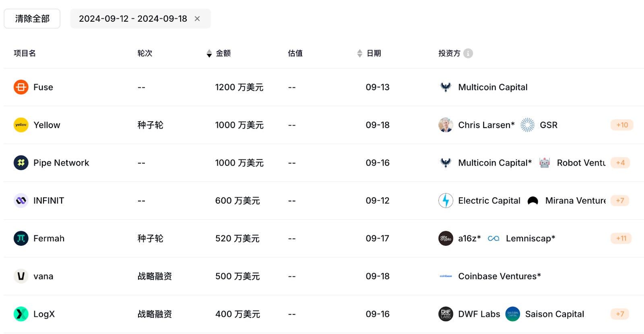644x334 pixels.
Task: Open Lemniscap* investor name
Action: [530, 239]
